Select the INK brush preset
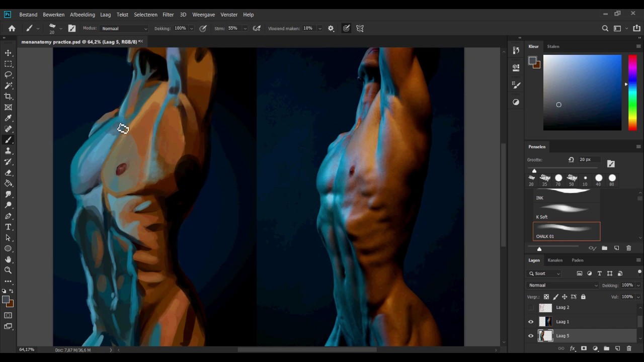The image size is (644, 362). coord(567,196)
